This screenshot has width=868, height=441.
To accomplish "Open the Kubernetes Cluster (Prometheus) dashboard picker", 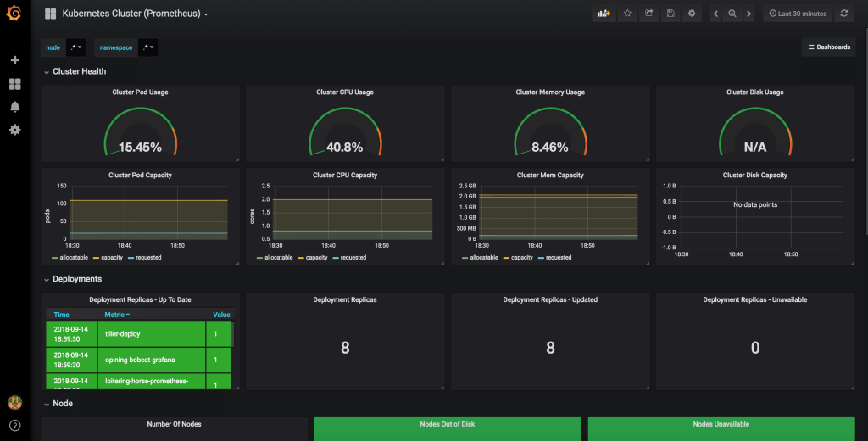I will click(x=135, y=14).
